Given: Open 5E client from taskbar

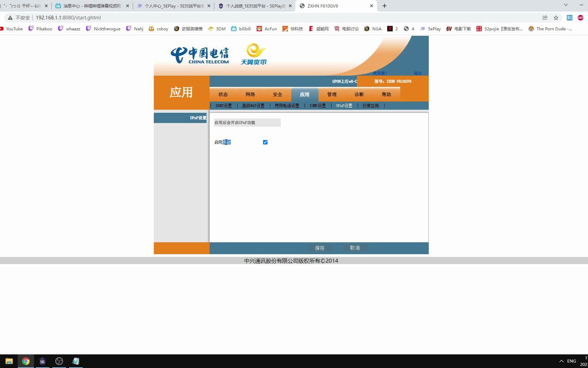Looking at the screenshot, I should pos(43,361).
